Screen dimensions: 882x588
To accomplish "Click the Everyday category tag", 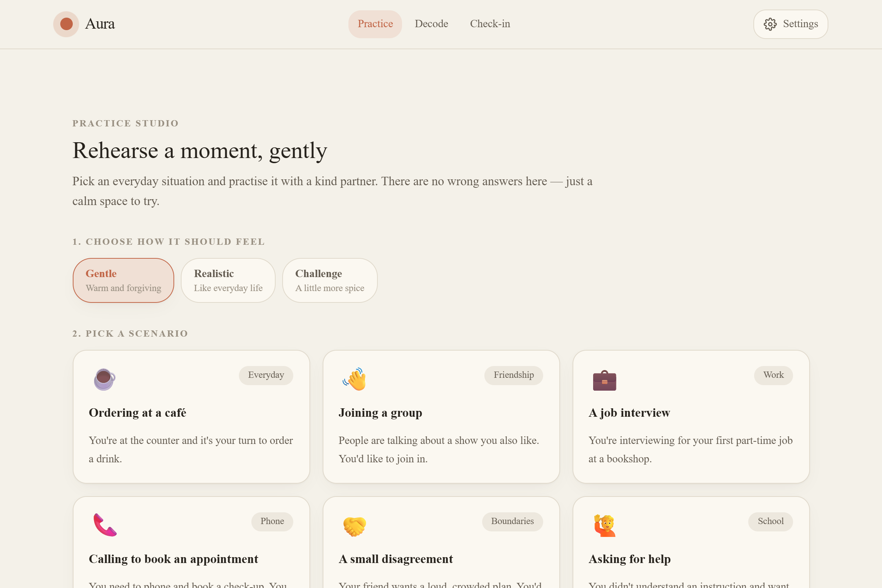I will tap(266, 375).
